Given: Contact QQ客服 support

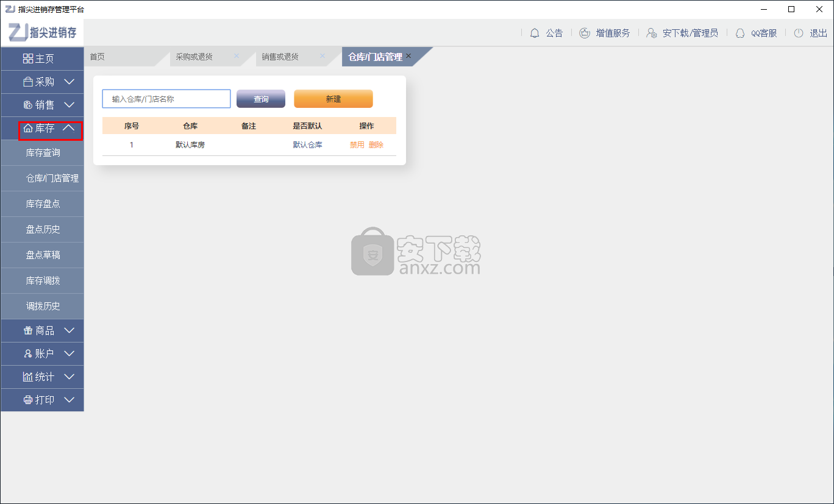Looking at the screenshot, I should (764, 33).
